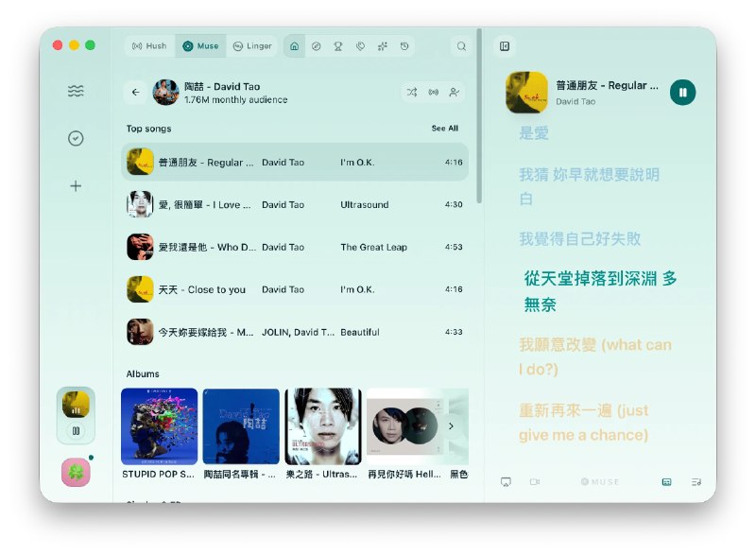Open Beautiful album link

[360, 332]
